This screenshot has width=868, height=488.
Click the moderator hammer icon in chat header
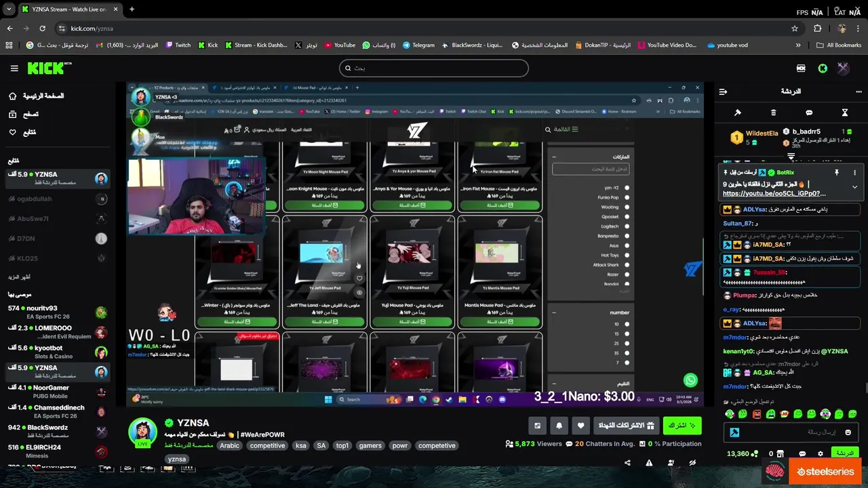(x=738, y=113)
